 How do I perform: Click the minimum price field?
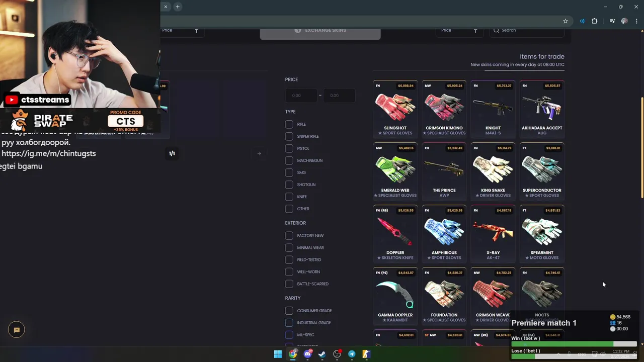pyautogui.click(x=301, y=96)
